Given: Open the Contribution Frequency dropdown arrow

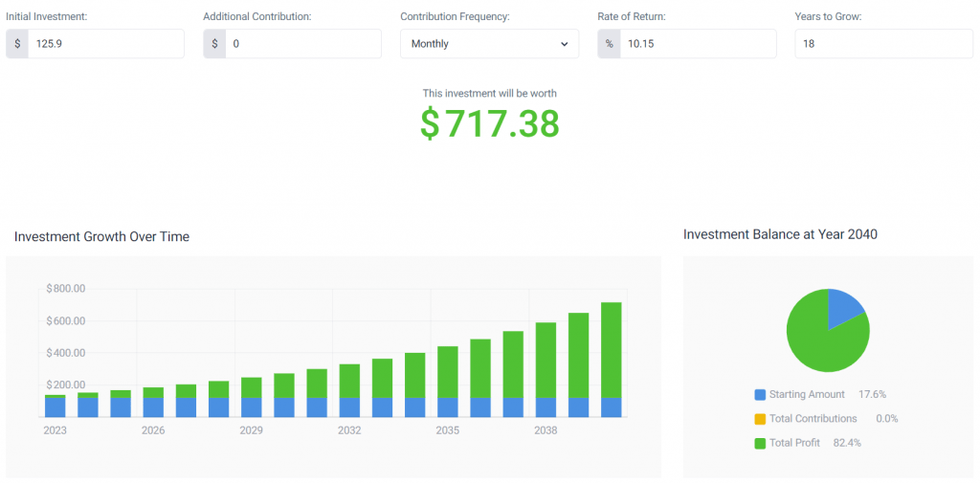Looking at the screenshot, I should click(x=564, y=44).
